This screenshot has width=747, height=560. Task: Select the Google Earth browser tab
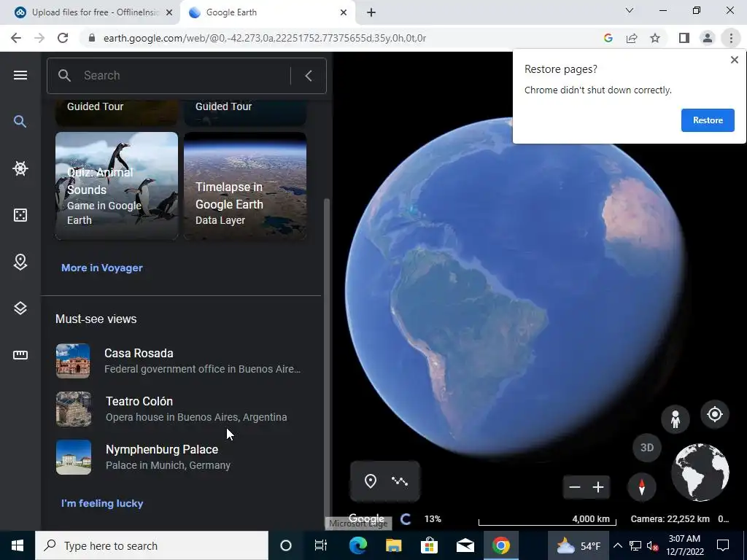click(x=267, y=12)
